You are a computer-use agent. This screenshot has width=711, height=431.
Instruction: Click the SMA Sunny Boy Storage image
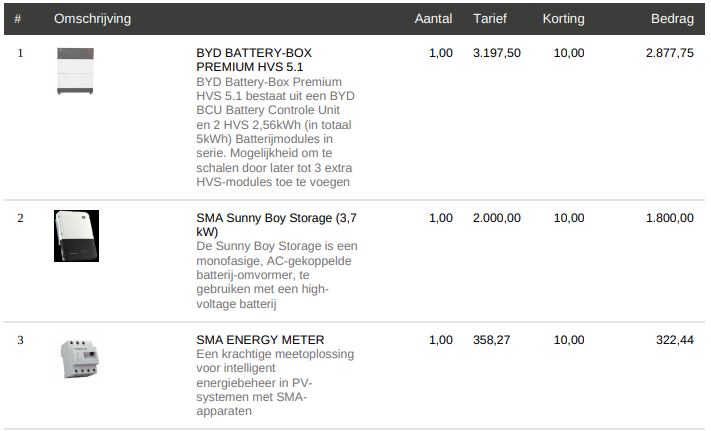coord(77,236)
